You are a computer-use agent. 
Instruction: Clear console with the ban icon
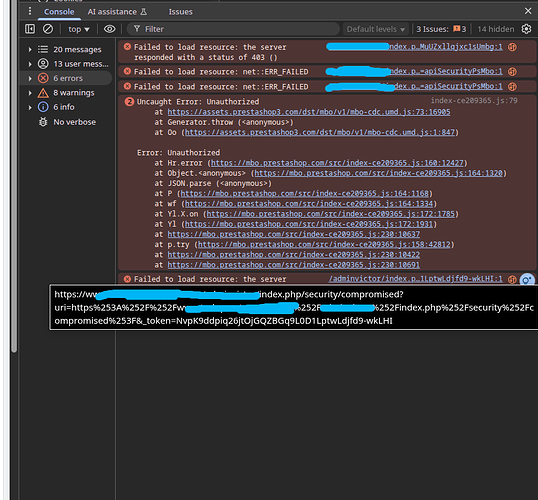[x=48, y=29]
